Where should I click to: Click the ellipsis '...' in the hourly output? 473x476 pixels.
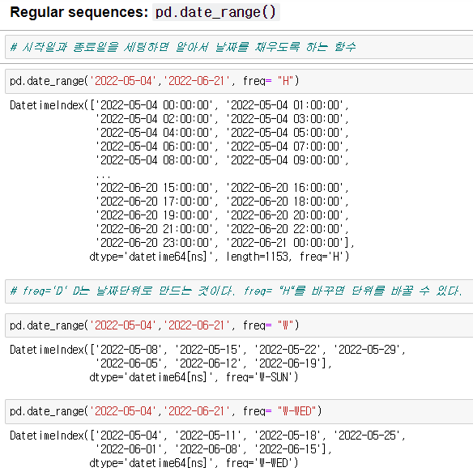point(104,176)
